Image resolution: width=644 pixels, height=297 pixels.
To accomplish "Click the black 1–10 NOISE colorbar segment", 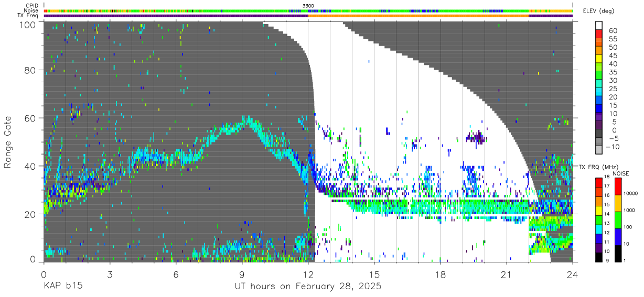I will click(x=618, y=252).
